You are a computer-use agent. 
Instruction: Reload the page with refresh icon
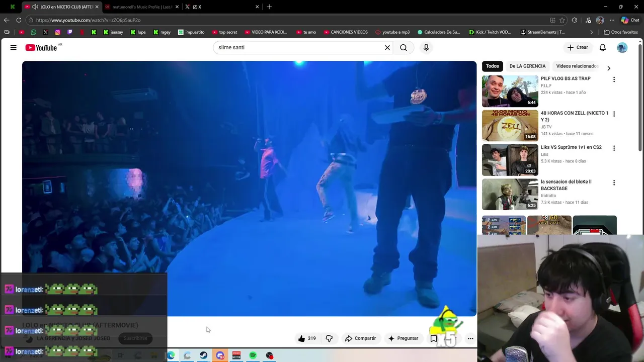click(19, 20)
